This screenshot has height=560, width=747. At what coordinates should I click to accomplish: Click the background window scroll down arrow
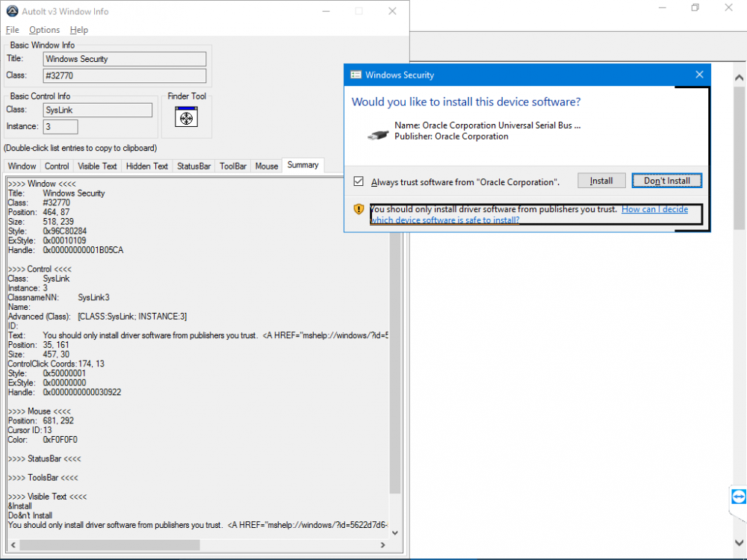(x=739, y=542)
